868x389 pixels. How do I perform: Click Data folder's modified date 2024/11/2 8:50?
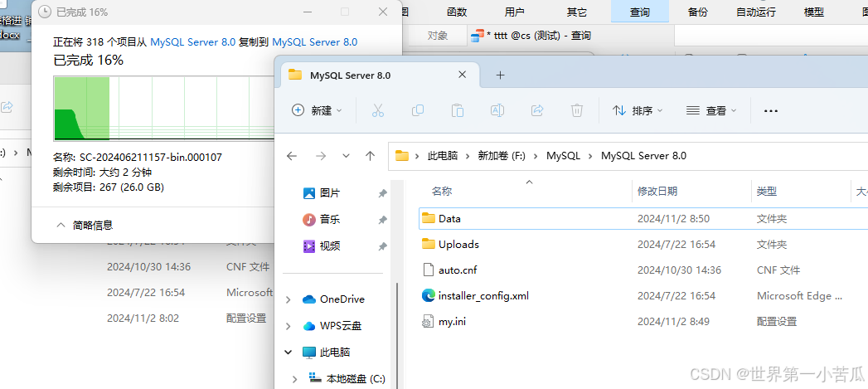pos(673,219)
